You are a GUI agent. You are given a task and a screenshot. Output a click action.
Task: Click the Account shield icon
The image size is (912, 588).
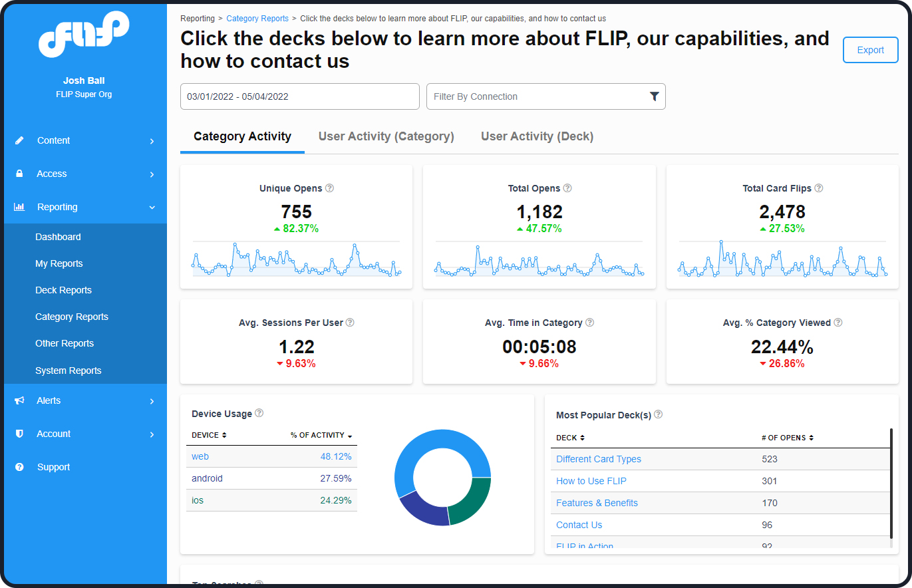click(19, 434)
